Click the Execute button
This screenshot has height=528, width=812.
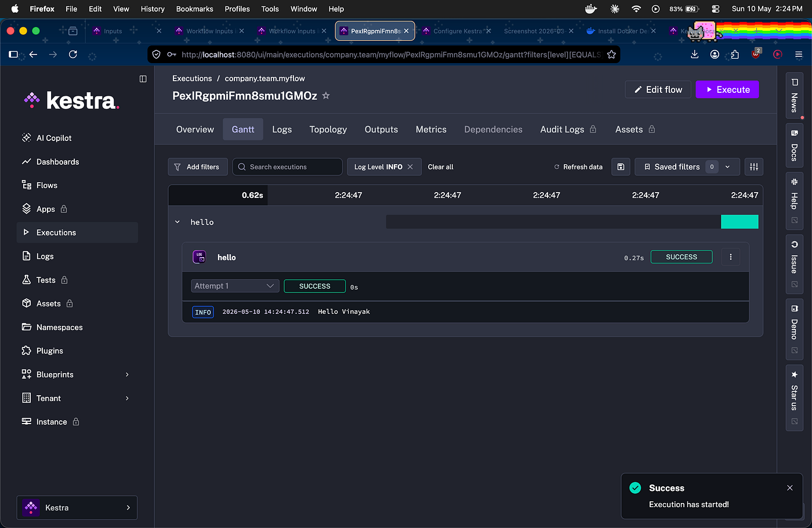pyautogui.click(x=727, y=89)
